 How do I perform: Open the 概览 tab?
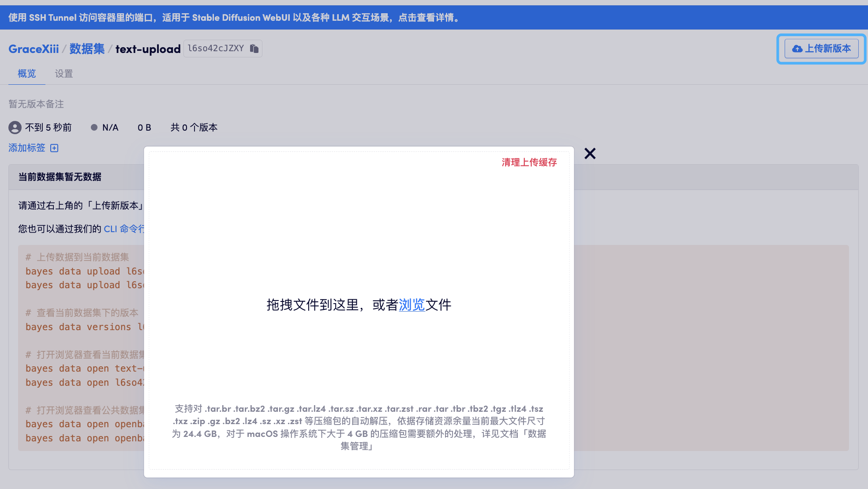[26, 74]
